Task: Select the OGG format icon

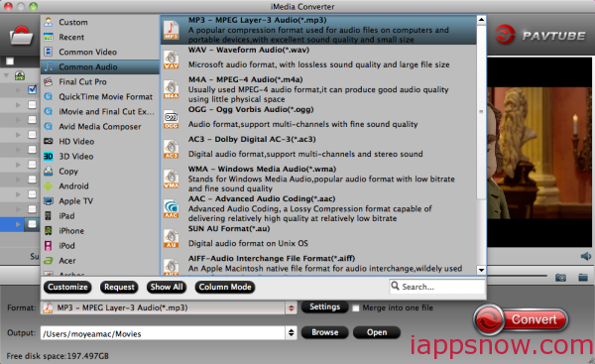Action: [172, 119]
